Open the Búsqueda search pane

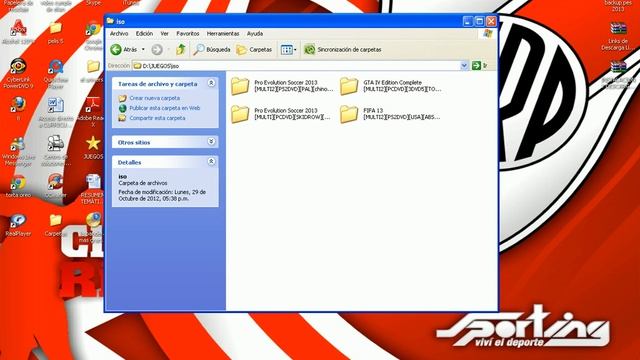[212, 49]
